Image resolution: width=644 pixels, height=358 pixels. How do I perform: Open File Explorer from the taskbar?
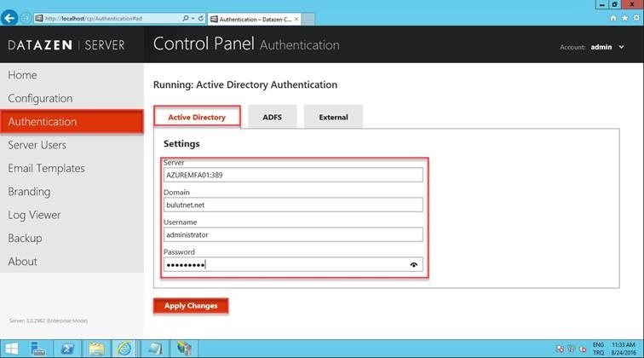coord(96,349)
